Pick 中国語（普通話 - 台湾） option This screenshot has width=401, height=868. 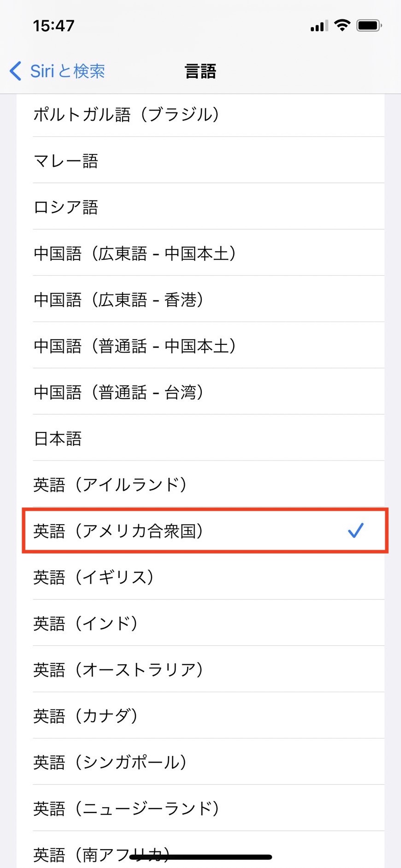pos(118,392)
